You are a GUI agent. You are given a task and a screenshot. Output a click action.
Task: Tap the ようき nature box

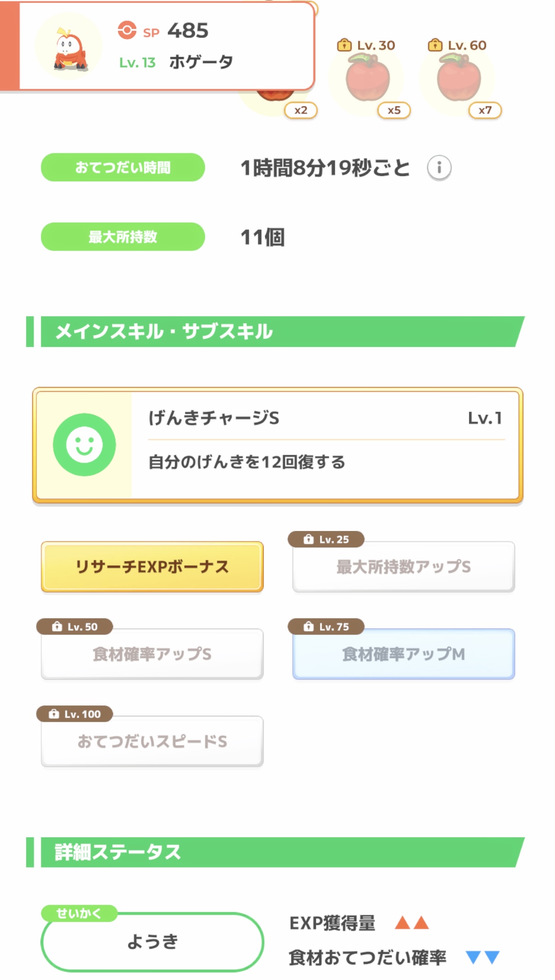(x=152, y=942)
